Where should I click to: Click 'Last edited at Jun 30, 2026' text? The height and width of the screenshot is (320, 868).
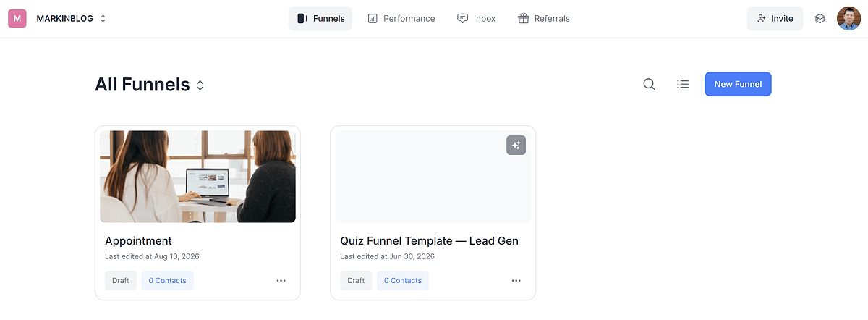tap(387, 256)
